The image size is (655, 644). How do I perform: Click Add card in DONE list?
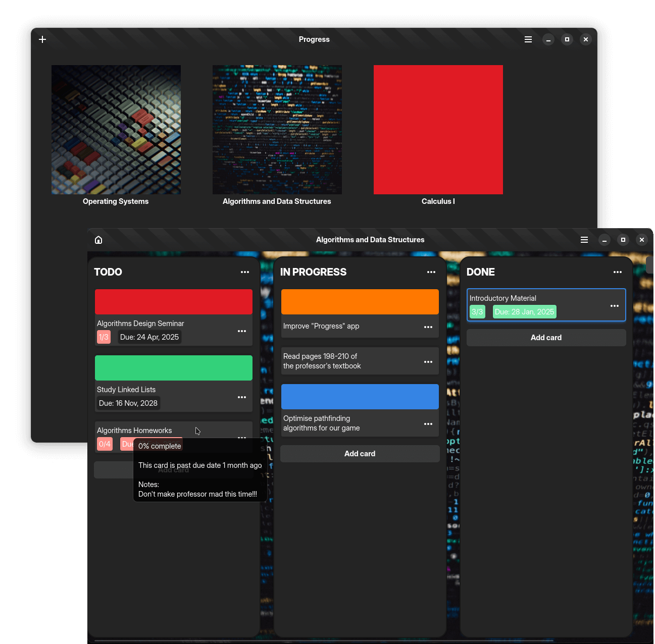click(546, 338)
